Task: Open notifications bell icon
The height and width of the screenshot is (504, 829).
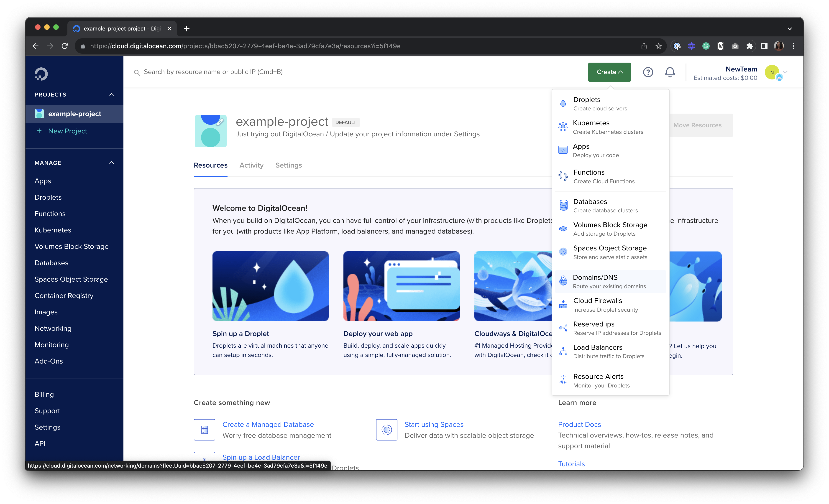Action: tap(670, 72)
